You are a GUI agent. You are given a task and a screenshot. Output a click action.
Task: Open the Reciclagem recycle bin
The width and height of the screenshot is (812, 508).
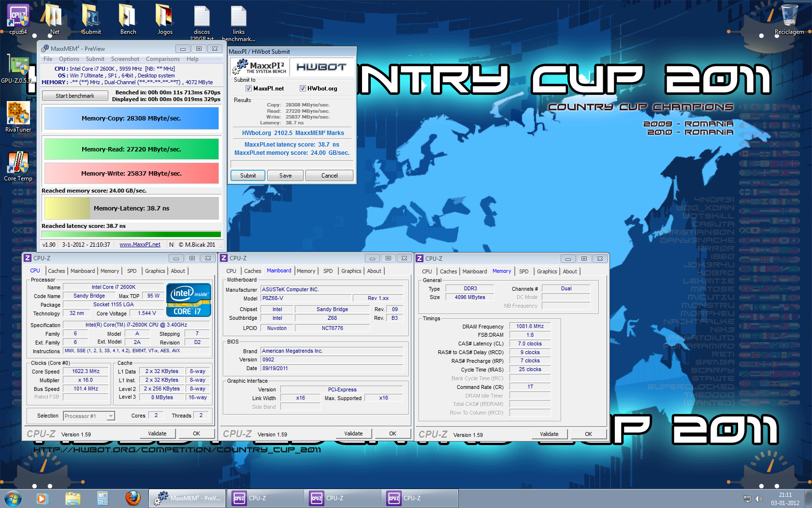(x=789, y=19)
